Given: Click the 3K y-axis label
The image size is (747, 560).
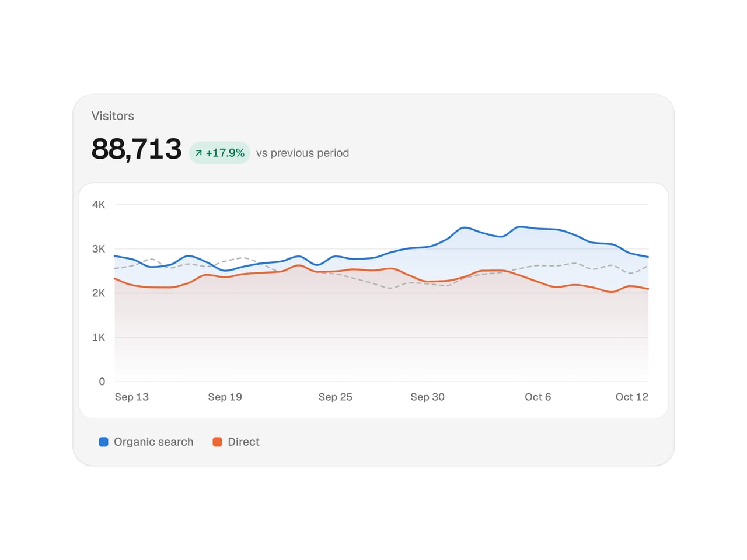Looking at the screenshot, I should coord(99,249).
